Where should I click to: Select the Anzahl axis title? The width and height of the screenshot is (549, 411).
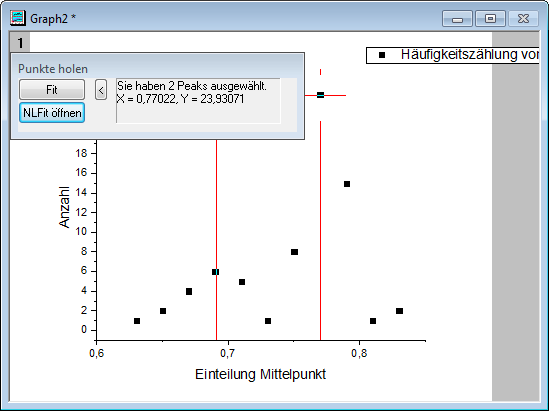tap(64, 207)
